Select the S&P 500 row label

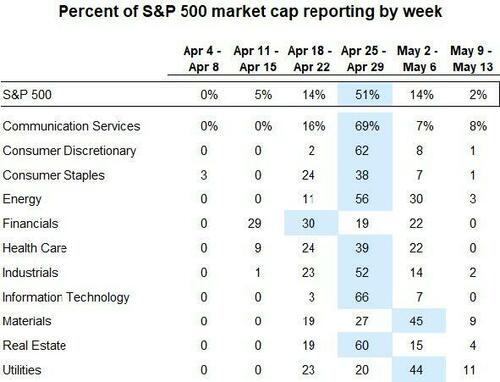27,95
